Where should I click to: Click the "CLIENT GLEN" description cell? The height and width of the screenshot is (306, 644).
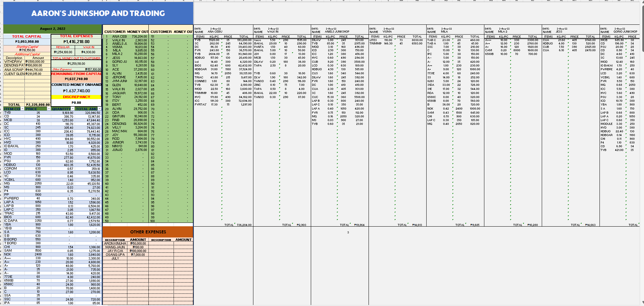pos(14,74)
